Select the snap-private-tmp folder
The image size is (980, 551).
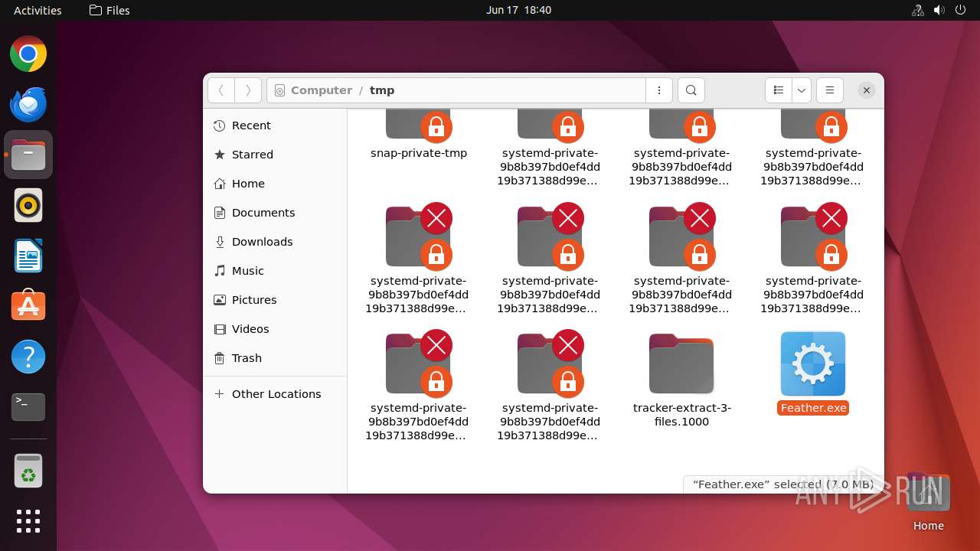click(418, 126)
